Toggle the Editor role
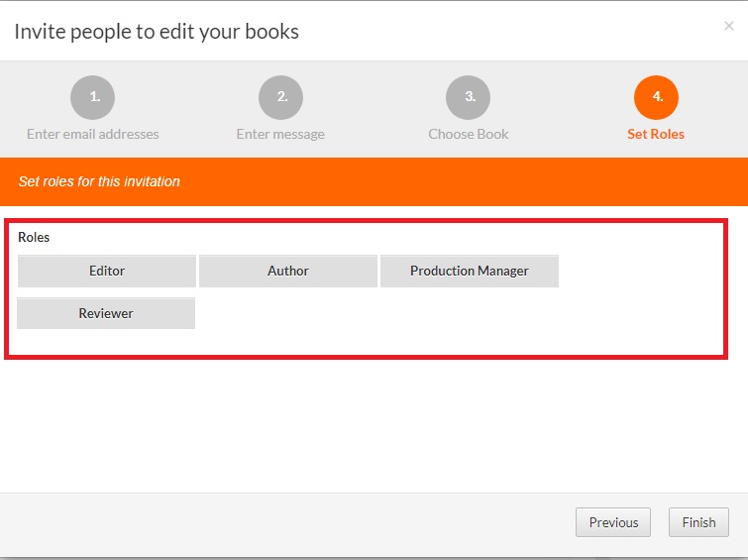 click(107, 271)
